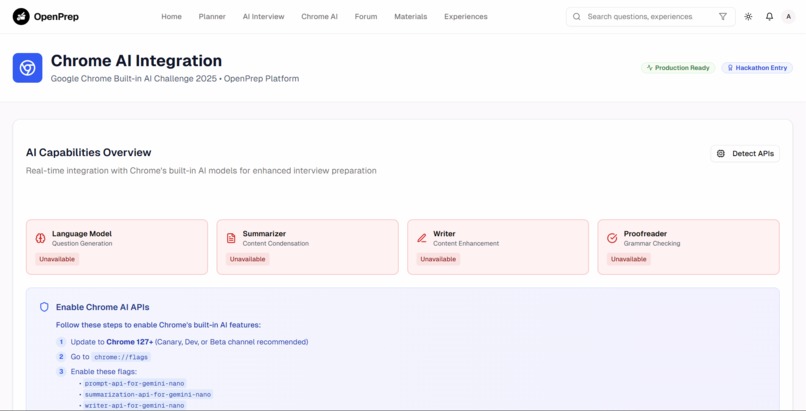Click the Proofreader Unavailable badge
The image size is (806, 411).
click(x=629, y=259)
